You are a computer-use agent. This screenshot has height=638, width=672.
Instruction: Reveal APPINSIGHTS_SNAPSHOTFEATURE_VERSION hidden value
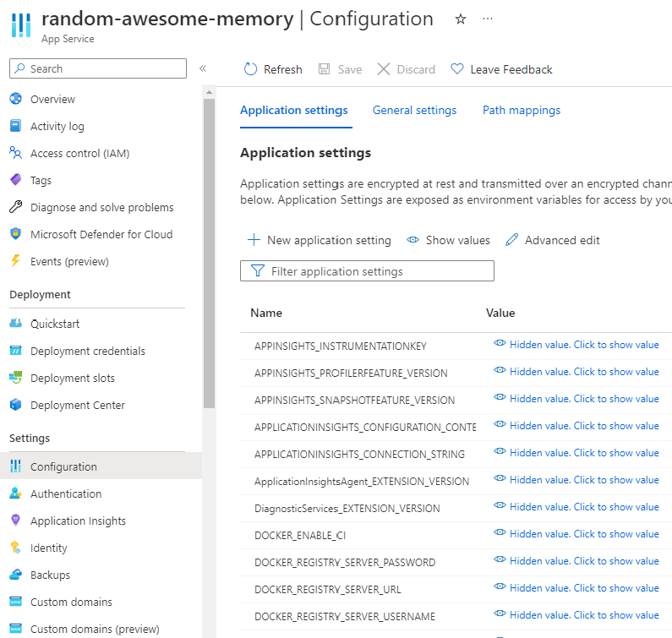coord(576,399)
